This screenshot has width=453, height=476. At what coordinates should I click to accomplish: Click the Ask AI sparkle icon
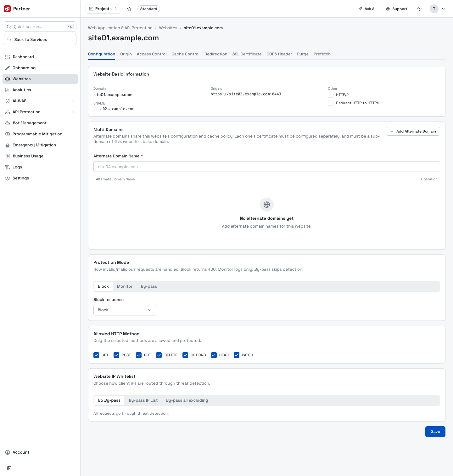coord(360,9)
